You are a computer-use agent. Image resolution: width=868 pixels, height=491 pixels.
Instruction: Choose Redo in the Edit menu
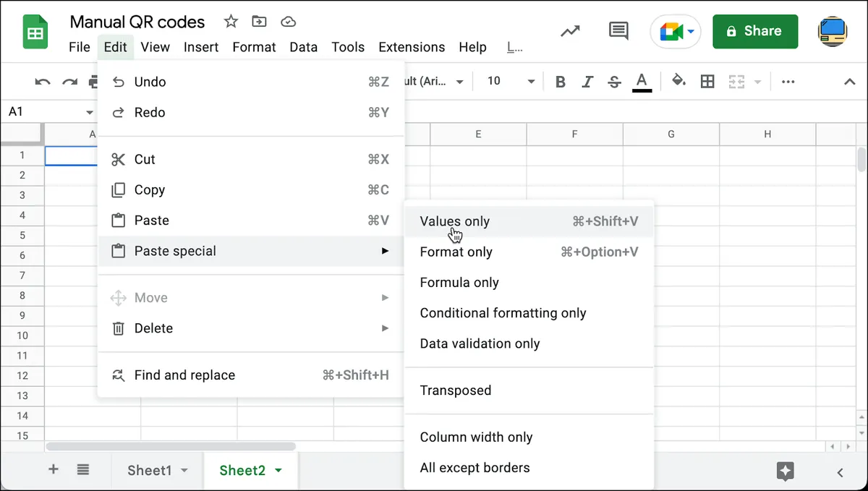click(250, 112)
